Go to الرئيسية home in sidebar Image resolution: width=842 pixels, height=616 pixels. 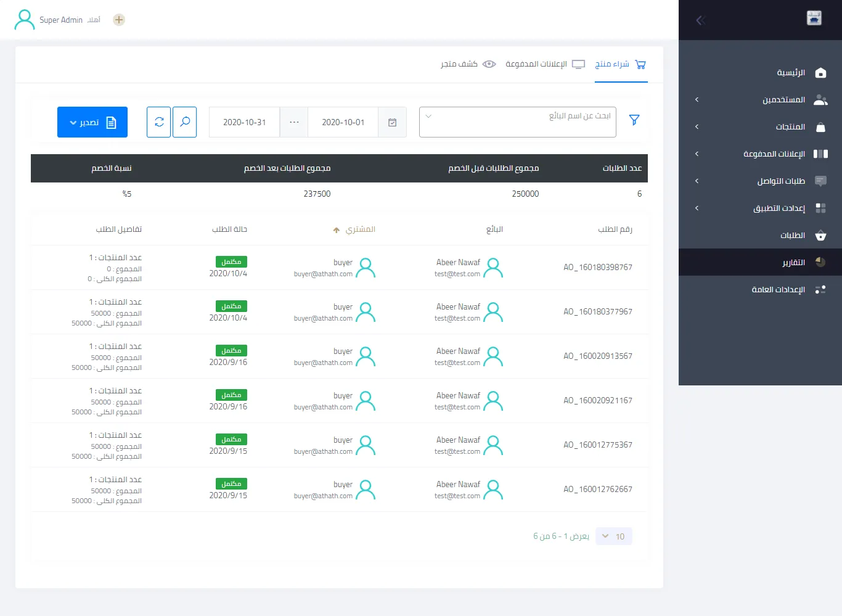791,73
